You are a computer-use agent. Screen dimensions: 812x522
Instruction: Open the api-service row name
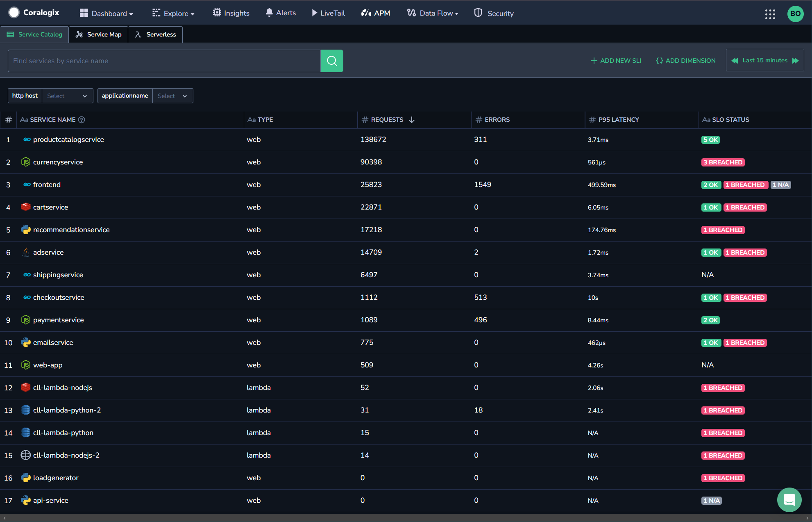point(51,500)
